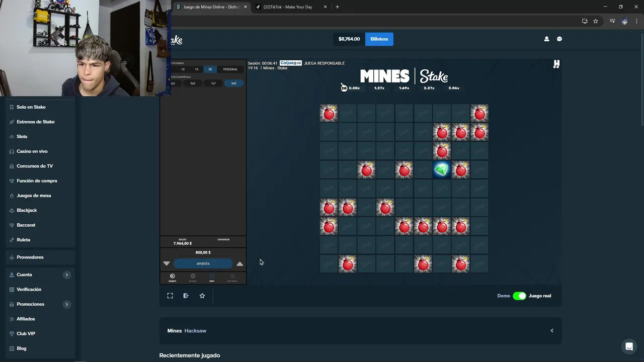Click the Chrome profile avatar icon
This screenshot has height=362, width=644.
coord(624,21)
